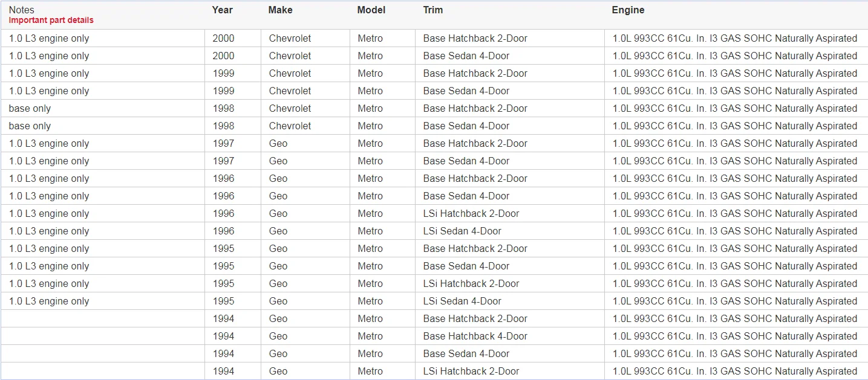The height and width of the screenshot is (380, 868).
Task: Select the 1996 LSi Sedan 4-Door trim cell
Action: (510, 231)
